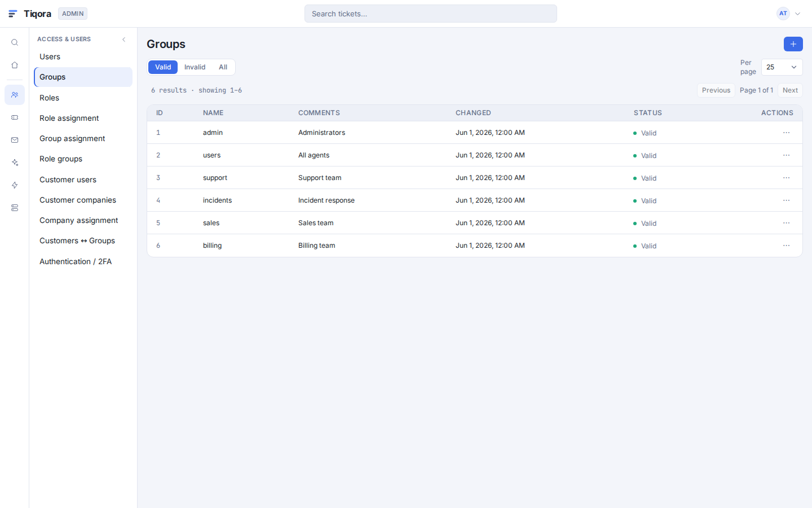Open Customers ↔ Groups page

pyautogui.click(x=83, y=241)
